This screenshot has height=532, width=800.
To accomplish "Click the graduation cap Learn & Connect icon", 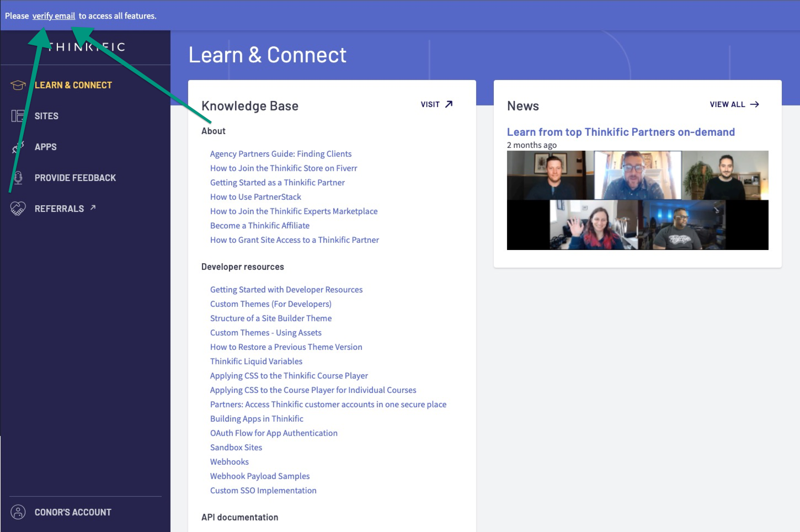I will (18, 85).
